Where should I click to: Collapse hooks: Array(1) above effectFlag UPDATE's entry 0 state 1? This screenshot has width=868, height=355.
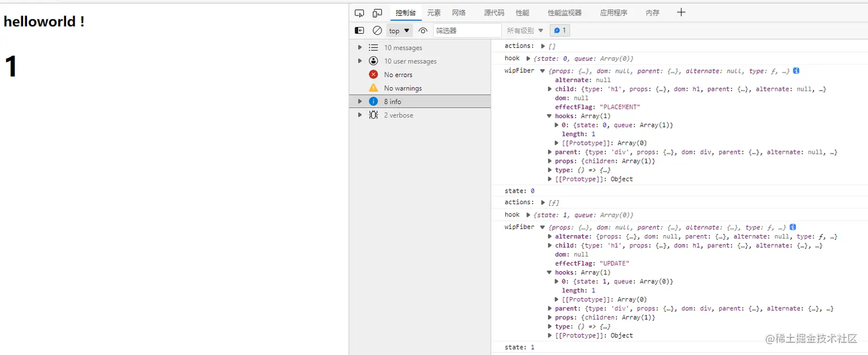pyautogui.click(x=550, y=272)
